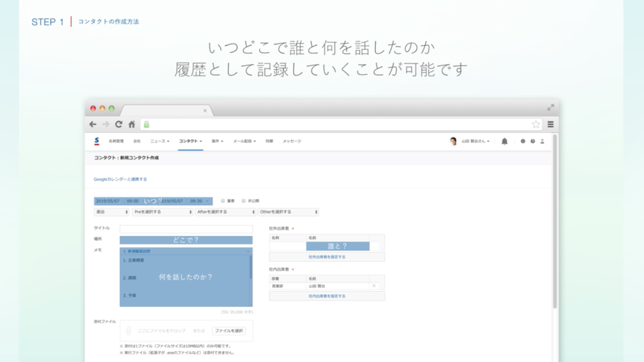Remove 山田 from internal attendees with the X
This screenshot has height=362, width=644.
(x=374, y=286)
